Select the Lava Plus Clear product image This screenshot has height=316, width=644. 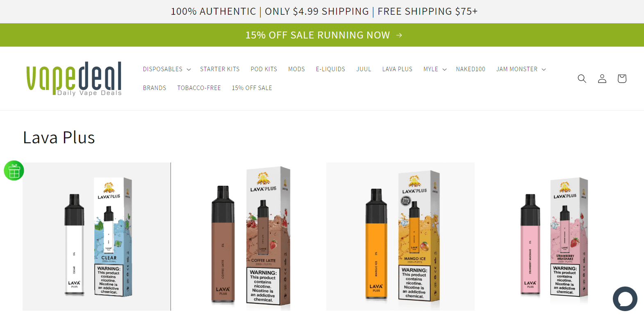point(97,237)
